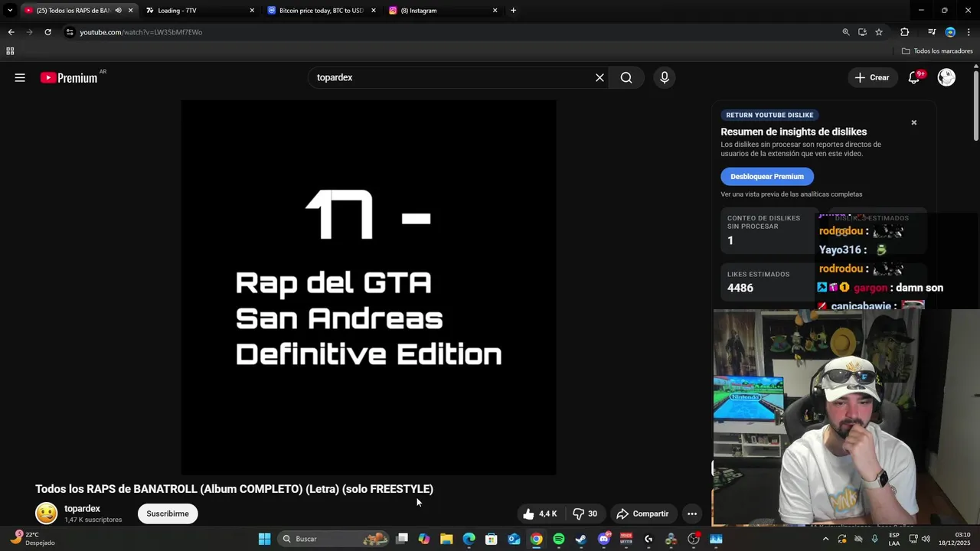The width and height of the screenshot is (980, 551).
Task: Click the ESP LAA language indicator
Action: click(894, 539)
